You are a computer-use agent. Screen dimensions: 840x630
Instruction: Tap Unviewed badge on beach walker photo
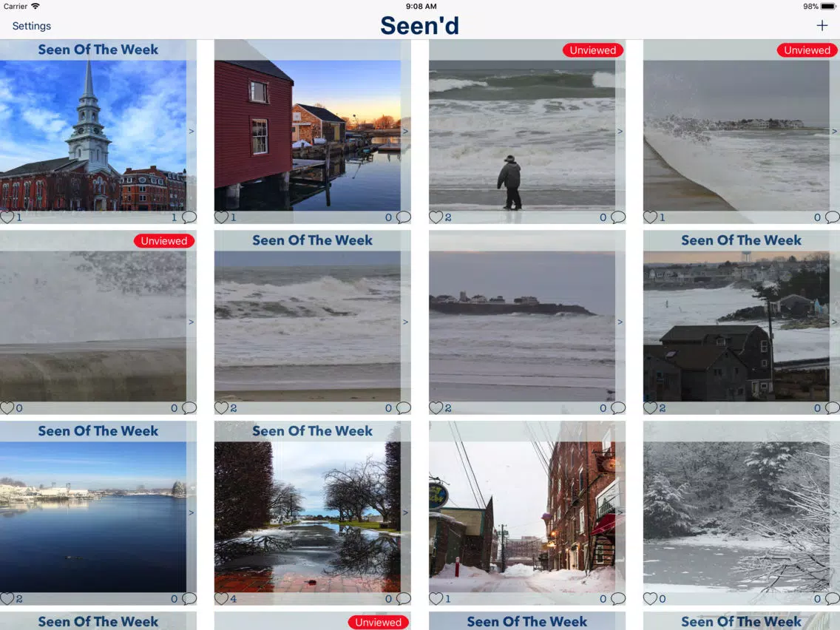592,50
